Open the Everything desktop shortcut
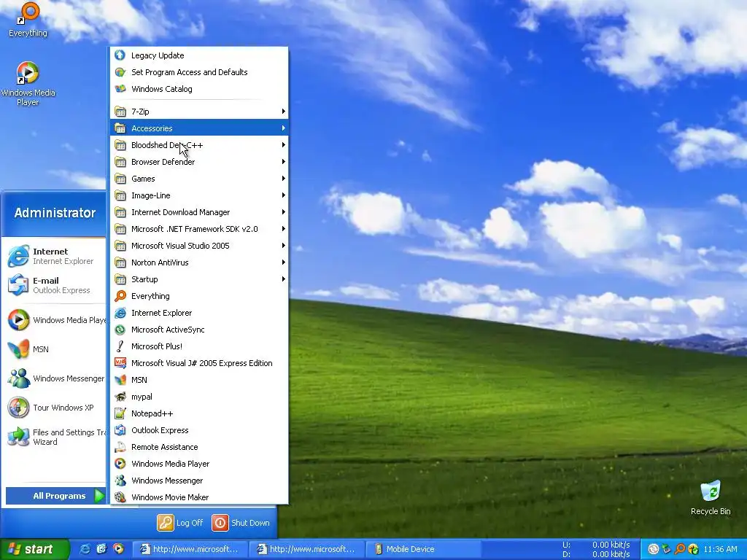This screenshot has width=747, height=560. (28, 20)
